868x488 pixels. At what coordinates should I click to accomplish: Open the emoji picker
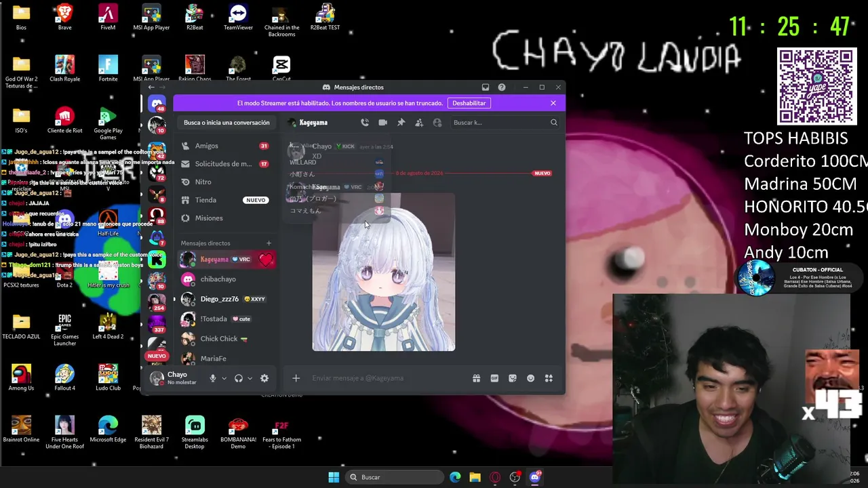coord(531,378)
